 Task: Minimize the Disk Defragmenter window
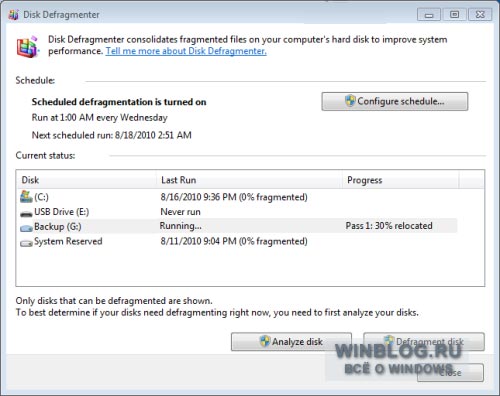[x=429, y=15]
